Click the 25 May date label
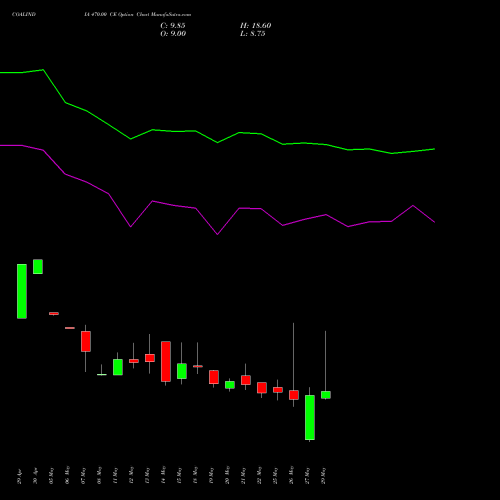The image size is (500, 500). [275, 475]
